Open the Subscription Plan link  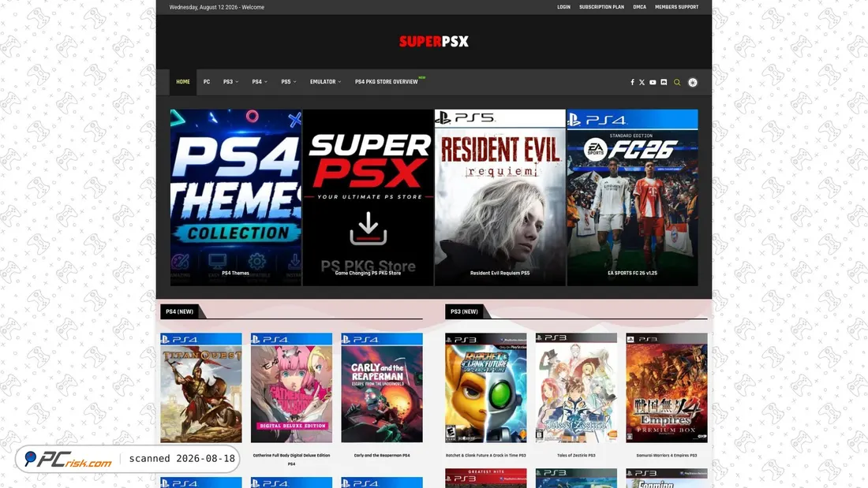click(x=601, y=7)
